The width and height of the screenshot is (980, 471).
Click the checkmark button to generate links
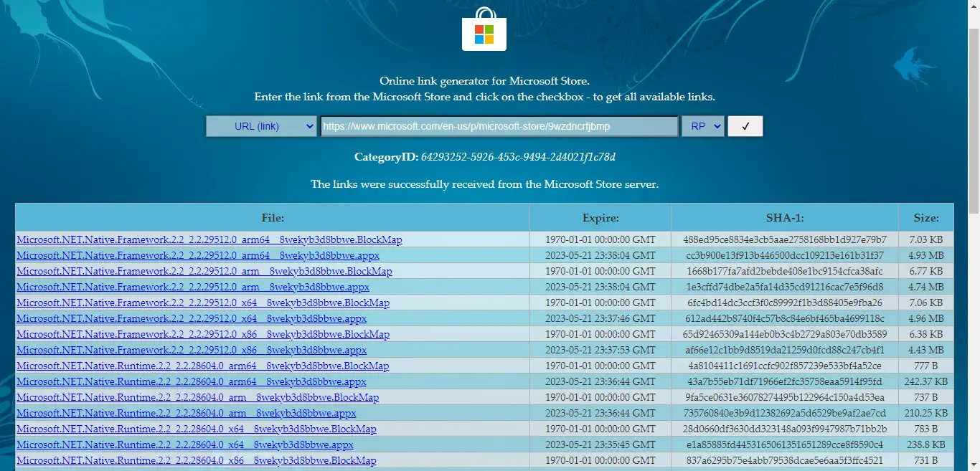point(745,126)
